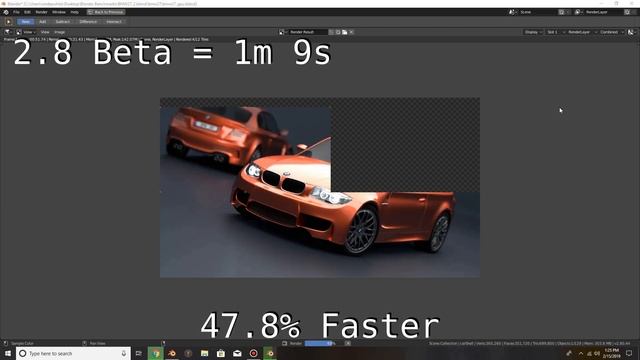Open the red recording app taskbar icon
640x360 pixels.
click(x=253, y=353)
